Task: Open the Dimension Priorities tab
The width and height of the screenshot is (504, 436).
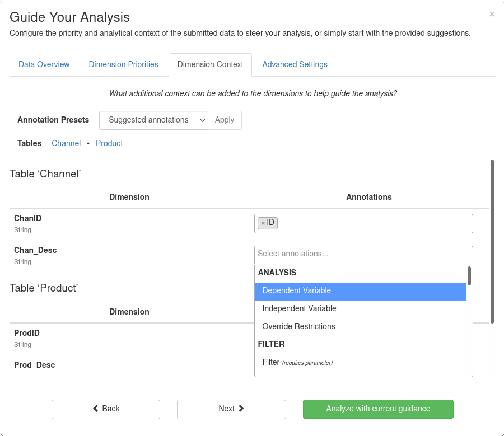Action: coord(123,64)
